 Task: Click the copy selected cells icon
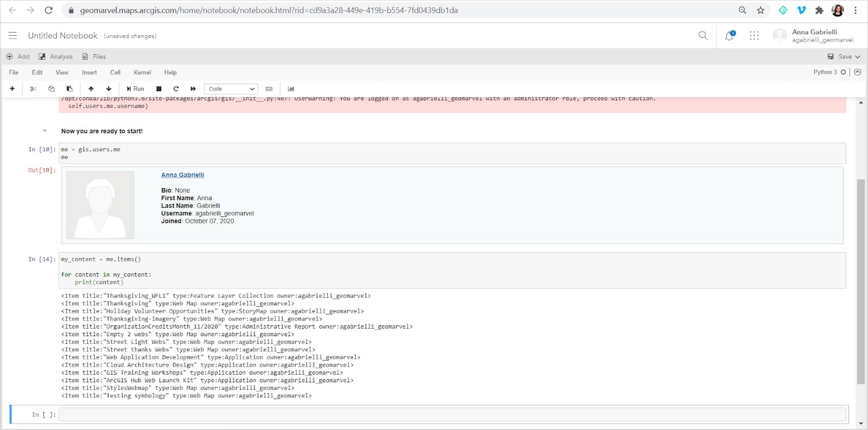(x=52, y=89)
